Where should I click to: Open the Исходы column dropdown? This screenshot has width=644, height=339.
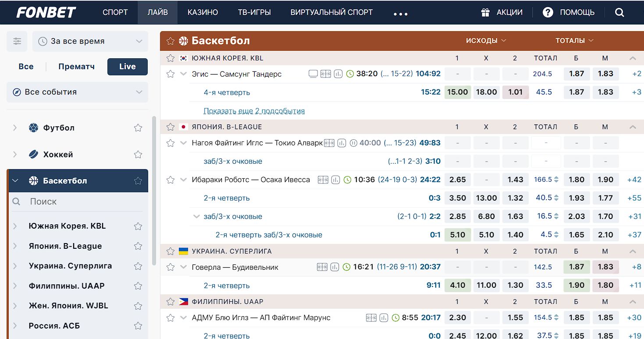coord(486,41)
